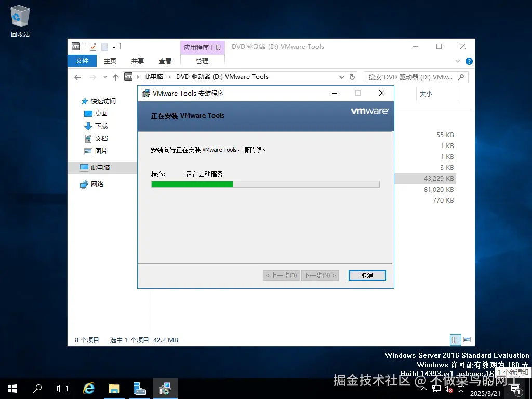Click the 81,020 KB file size entry

pyautogui.click(x=438, y=189)
